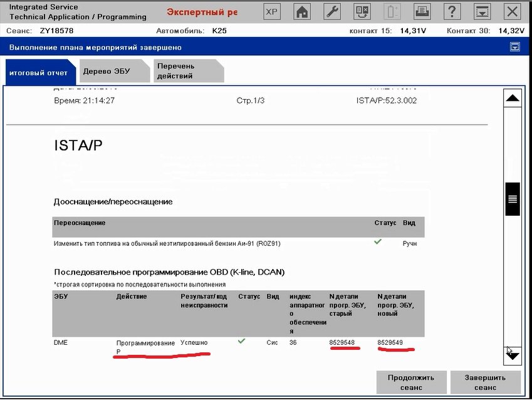Viewport: 532px width, 400px height.
Task: Print the report with printer icon
Action: (422, 11)
